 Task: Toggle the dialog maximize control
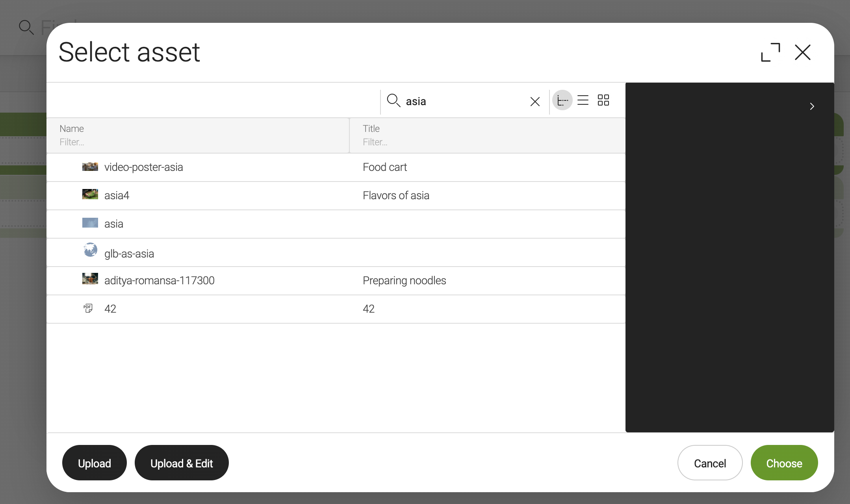point(771,52)
